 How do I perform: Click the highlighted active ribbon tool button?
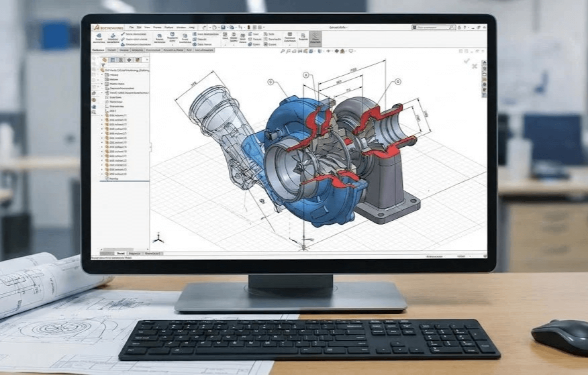point(315,40)
